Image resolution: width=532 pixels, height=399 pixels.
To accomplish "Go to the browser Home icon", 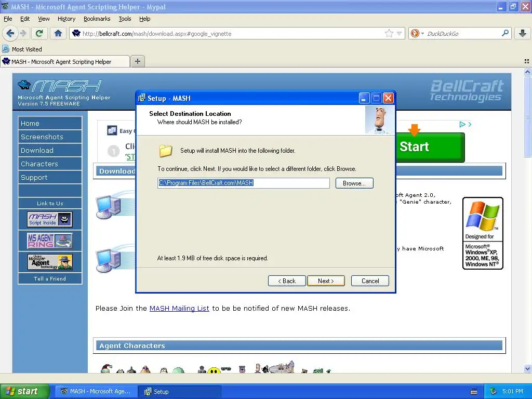I will [58, 33].
